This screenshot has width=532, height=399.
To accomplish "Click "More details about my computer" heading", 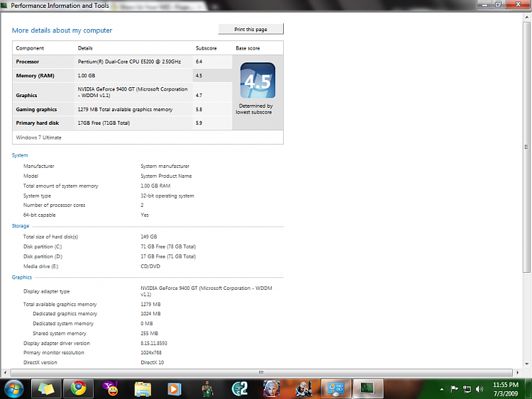I will (x=62, y=30).
